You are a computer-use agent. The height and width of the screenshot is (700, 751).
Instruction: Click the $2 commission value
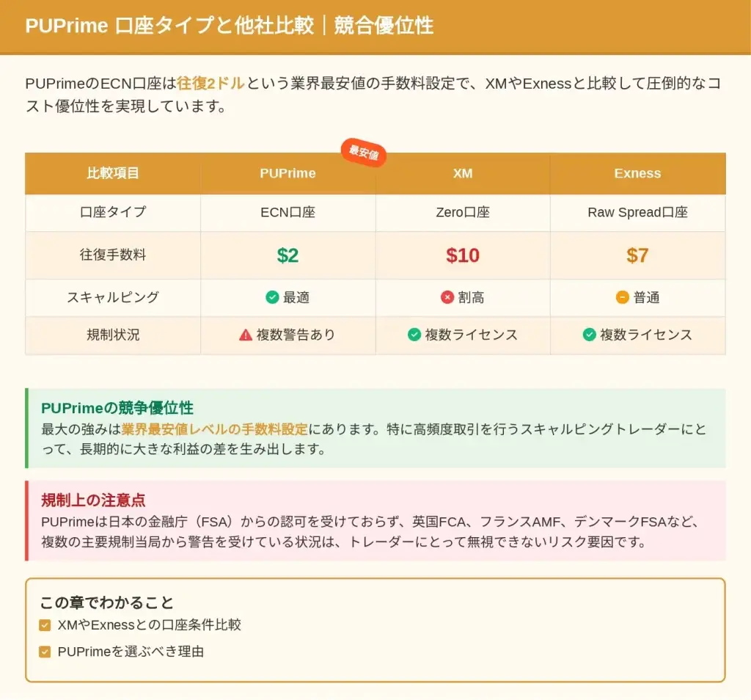tap(287, 255)
